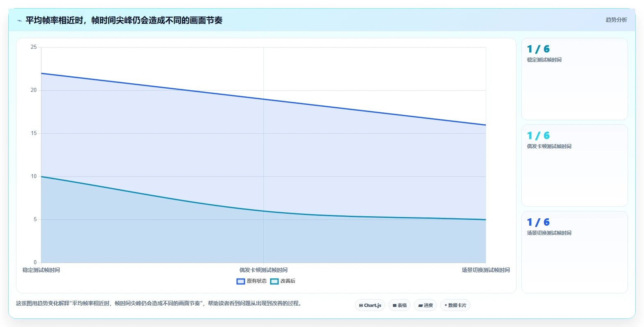Click 原有状态 line point at 偶发卡顿测试帧时间
This screenshot has width=644, height=327.
tap(263, 99)
